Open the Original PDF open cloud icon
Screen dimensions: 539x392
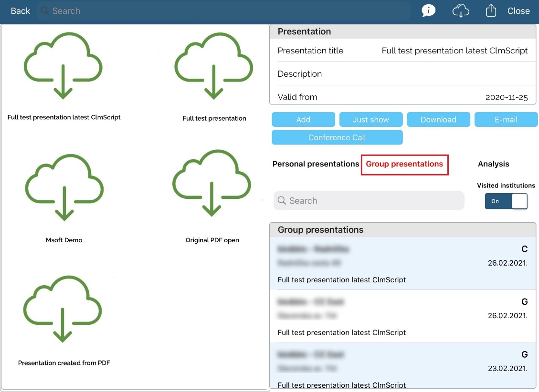pos(212,185)
